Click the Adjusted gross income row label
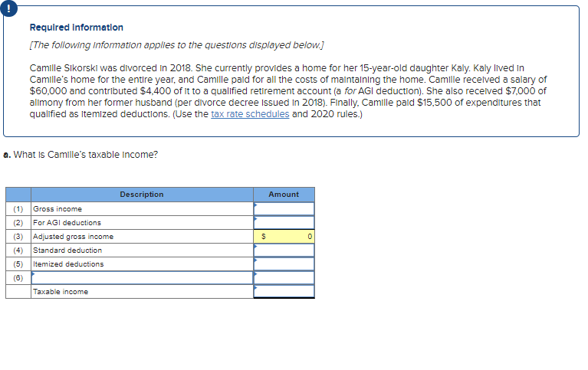Screen dimensions: 588x370 (x=73, y=237)
